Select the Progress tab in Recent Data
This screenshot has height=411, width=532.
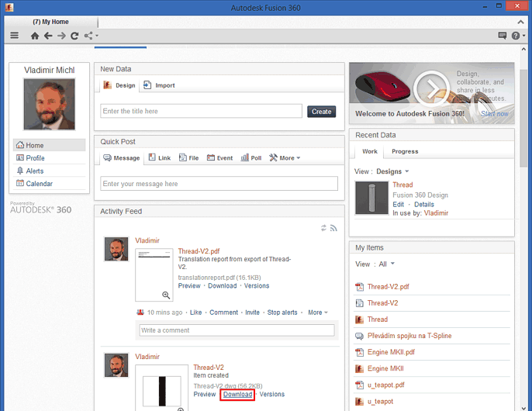[405, 151]
